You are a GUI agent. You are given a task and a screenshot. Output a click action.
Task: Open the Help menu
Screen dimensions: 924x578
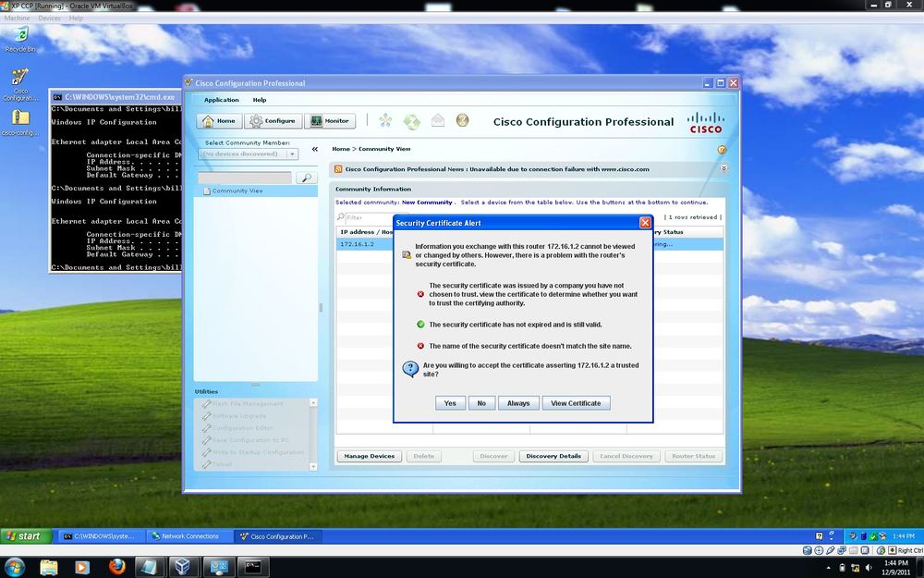(260, 100)
